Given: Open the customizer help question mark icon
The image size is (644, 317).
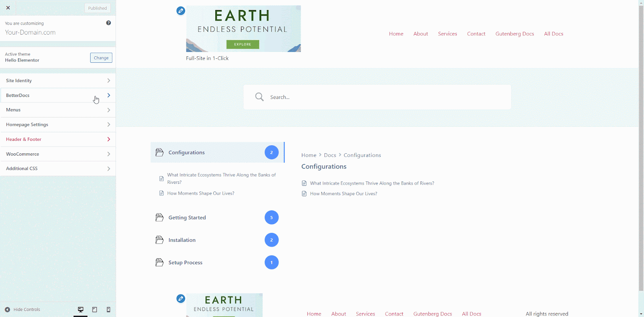Looking at the screenshot, I should (108, 23).
